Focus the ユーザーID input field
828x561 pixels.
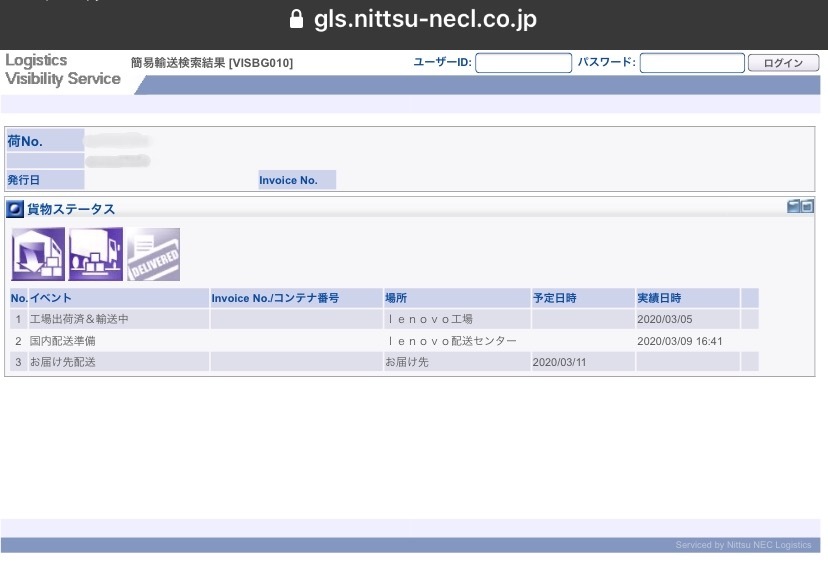(x=523, y=63)
